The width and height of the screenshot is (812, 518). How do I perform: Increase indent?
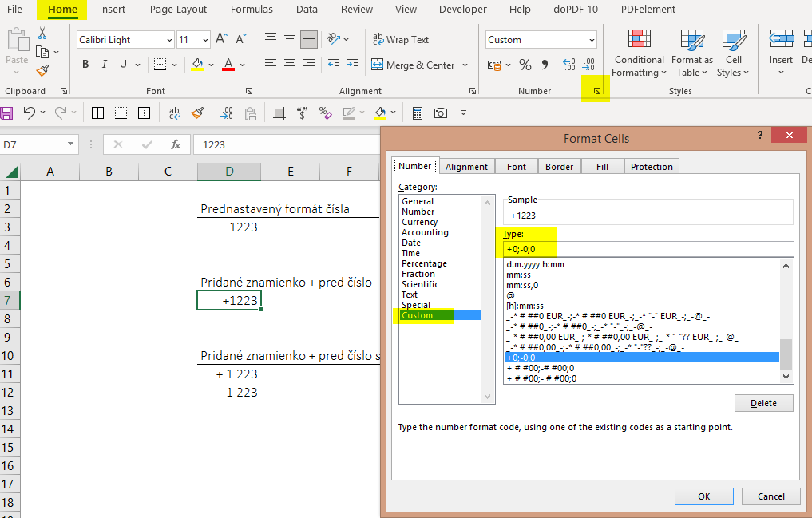click(353, 64)
